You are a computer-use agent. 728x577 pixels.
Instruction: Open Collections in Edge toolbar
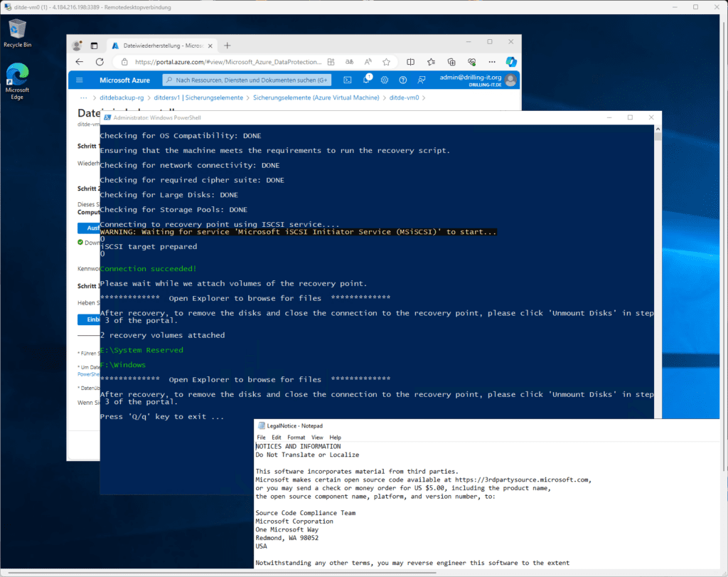pos(451,62)
